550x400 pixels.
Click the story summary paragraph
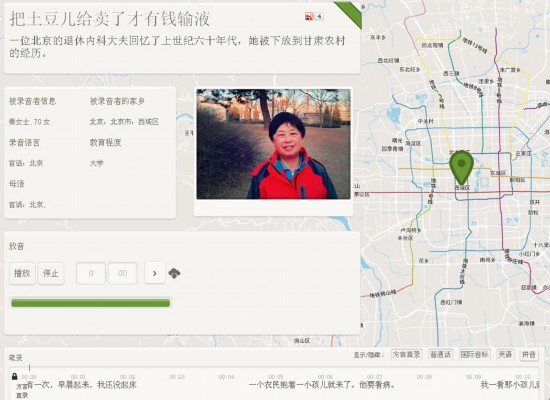177,47
